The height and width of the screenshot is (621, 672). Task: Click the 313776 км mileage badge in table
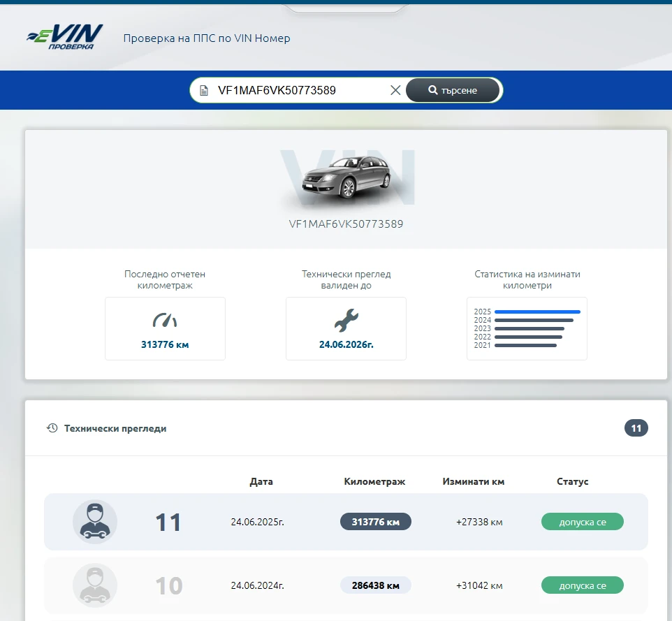point(375,522)
